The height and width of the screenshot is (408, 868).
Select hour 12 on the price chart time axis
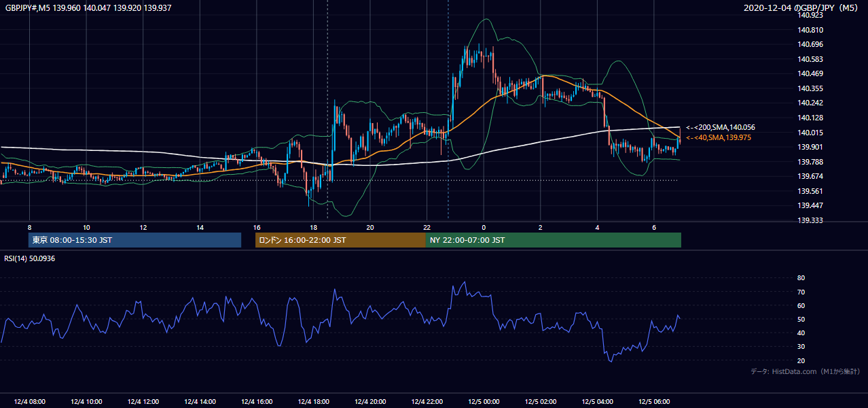tap(143, 226)
